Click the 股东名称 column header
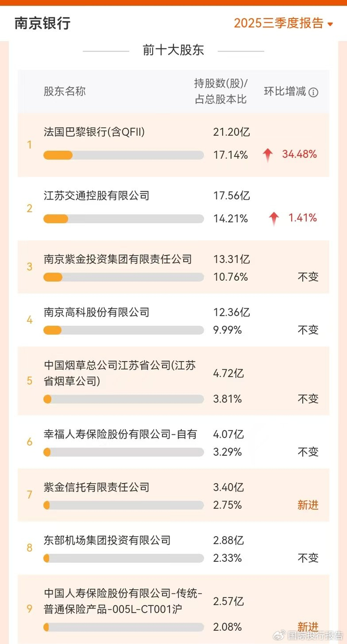 coord(64,92)
